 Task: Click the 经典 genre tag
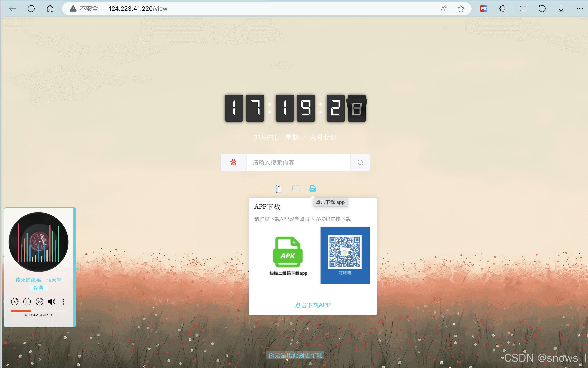tap(38, 288)
